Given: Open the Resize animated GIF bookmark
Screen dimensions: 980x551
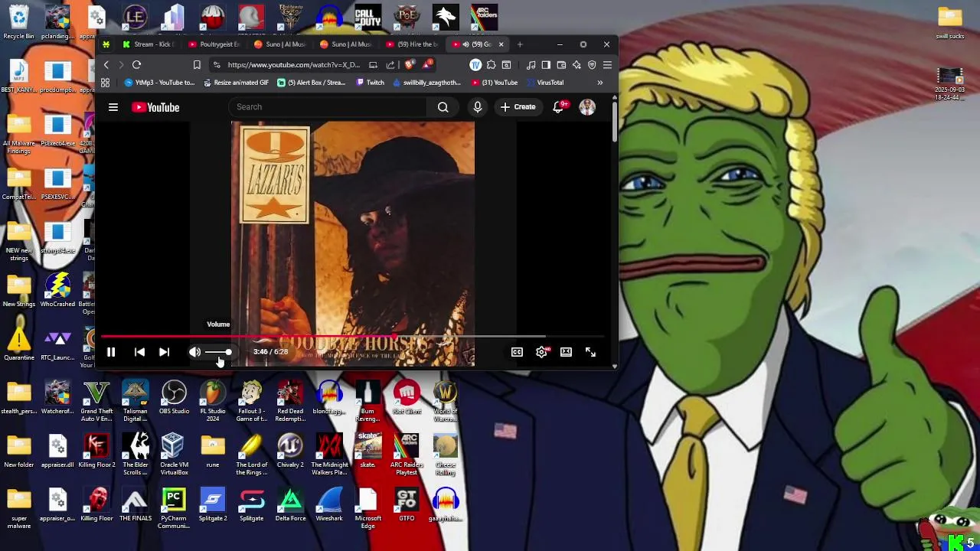Looking at the screenshot, I should [x=235, y=83].
